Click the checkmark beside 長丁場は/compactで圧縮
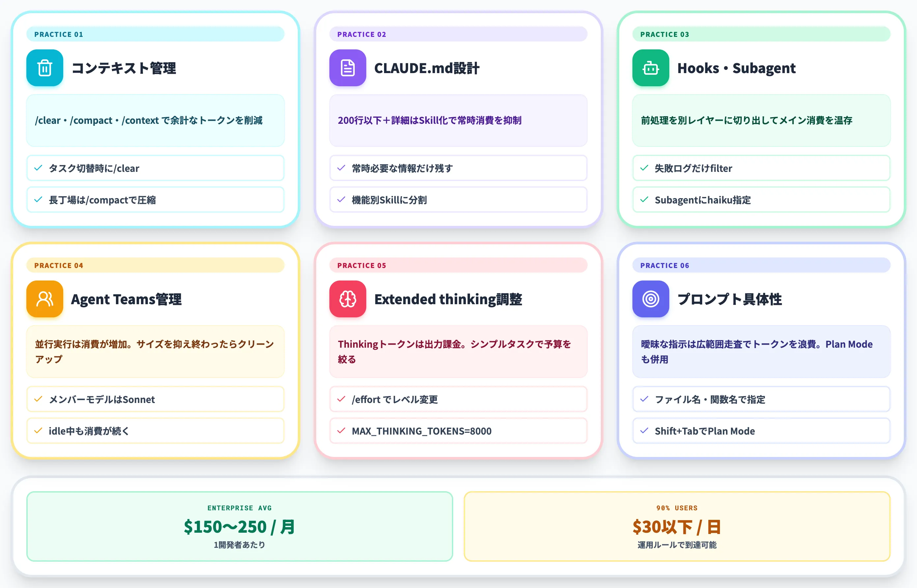 click(38, 200)
